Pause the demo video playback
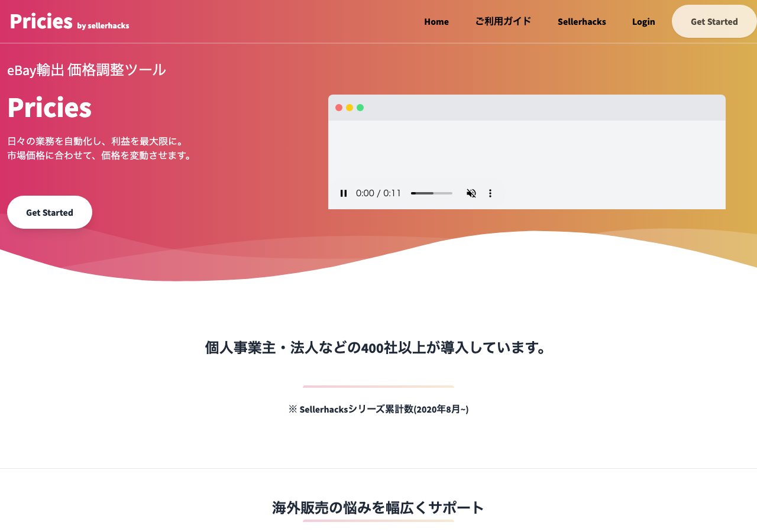 pyautogui.click(x=344, y=193)
